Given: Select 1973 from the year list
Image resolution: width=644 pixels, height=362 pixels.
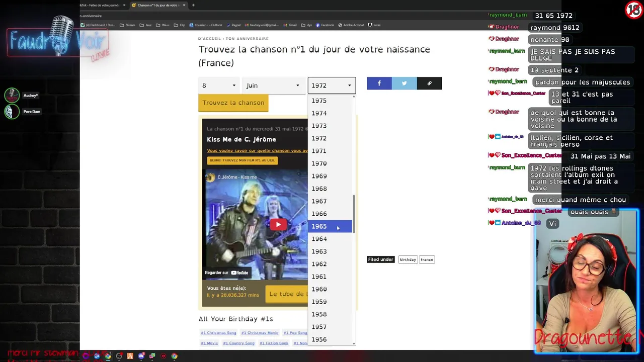Looking at the screenshot, I should 330,126.
